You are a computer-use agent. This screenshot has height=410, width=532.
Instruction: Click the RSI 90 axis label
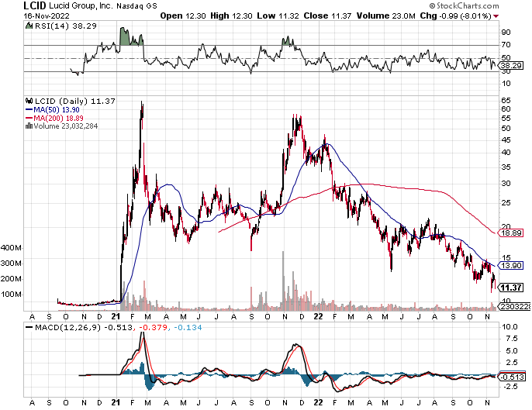click(506, 33)
